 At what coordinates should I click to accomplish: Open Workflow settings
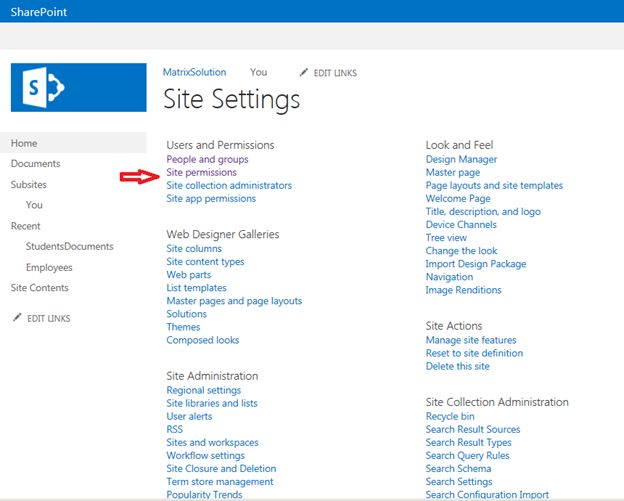click(205, 456)
